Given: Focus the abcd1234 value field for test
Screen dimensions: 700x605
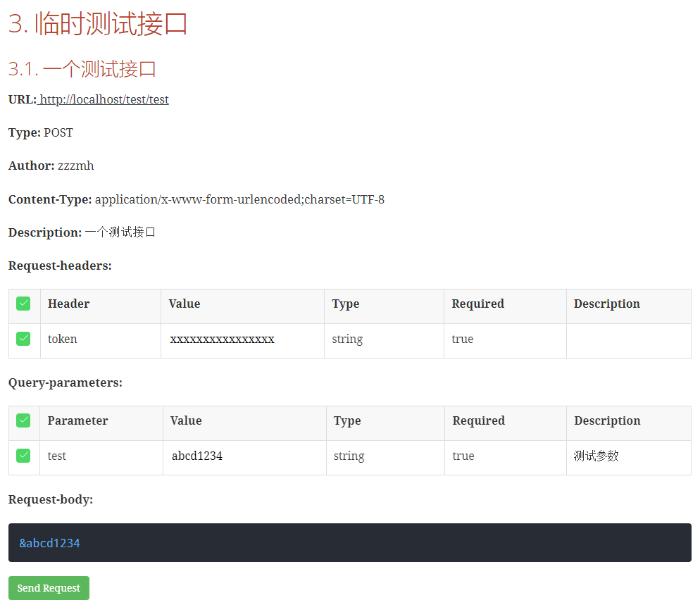Looking at the screenshot, I should coord(243,456).
